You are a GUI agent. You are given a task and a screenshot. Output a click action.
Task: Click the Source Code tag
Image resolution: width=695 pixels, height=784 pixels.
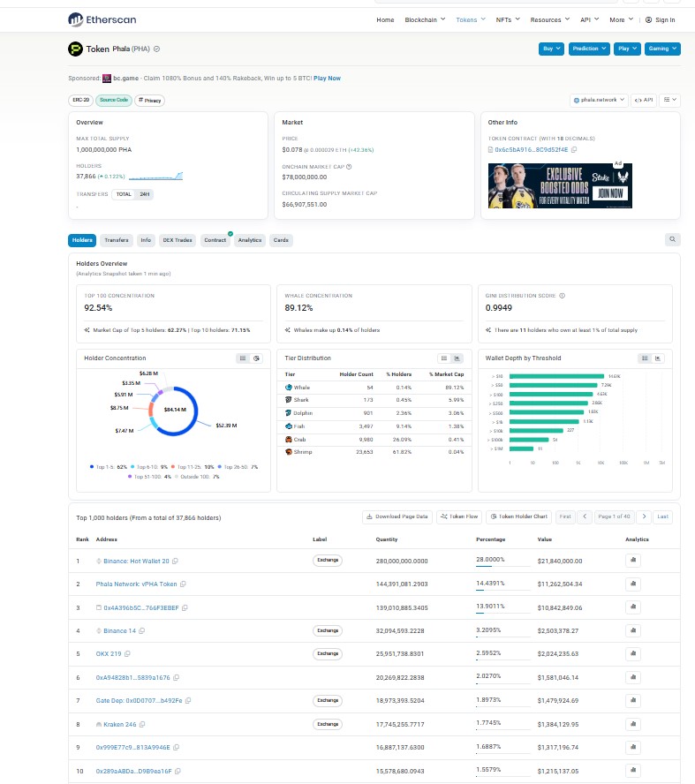pos(114,100)
